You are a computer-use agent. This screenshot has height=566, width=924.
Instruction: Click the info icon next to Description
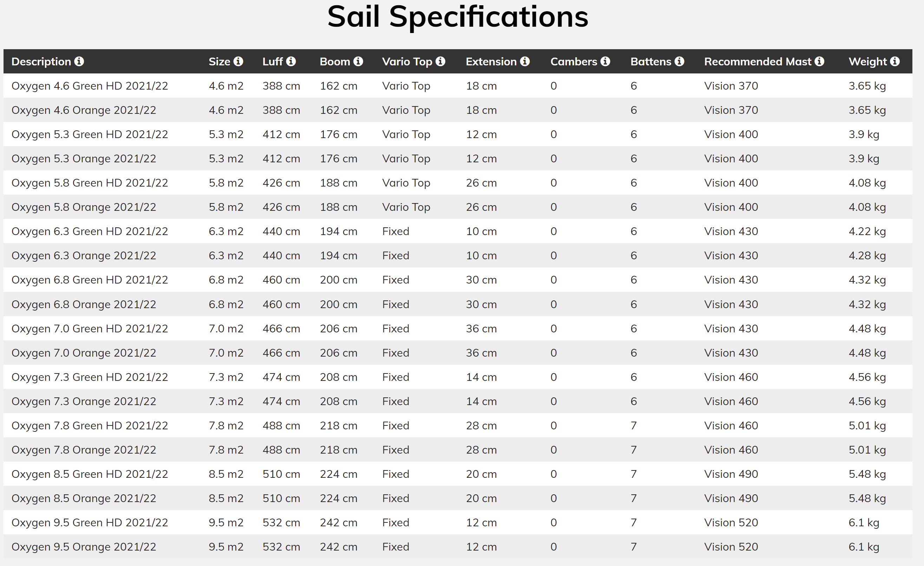point(79,61)
